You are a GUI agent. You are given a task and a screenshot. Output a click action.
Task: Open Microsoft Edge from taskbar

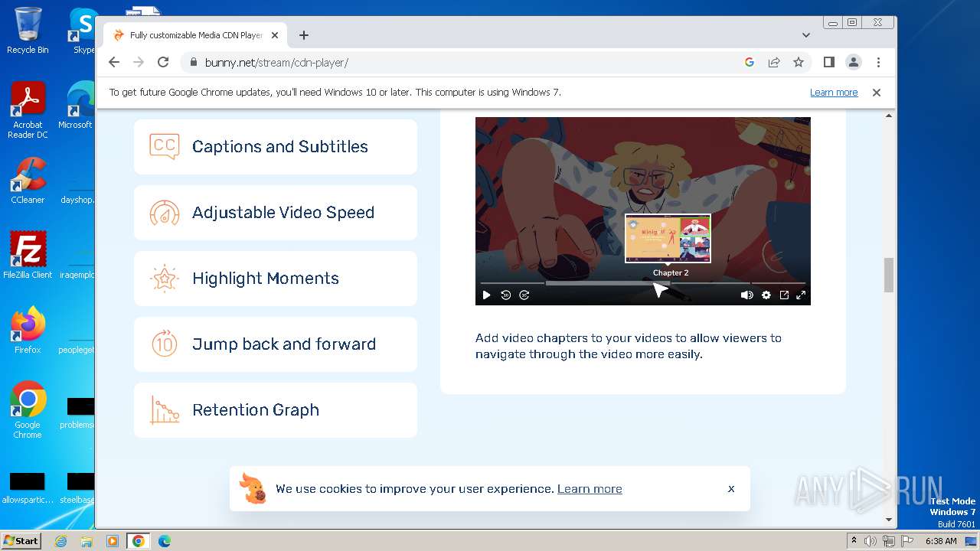pos(165,541)
